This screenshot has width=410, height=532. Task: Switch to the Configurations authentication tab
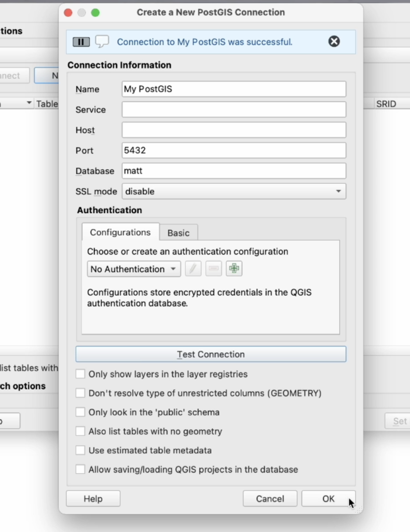click(x=120, y=232)
